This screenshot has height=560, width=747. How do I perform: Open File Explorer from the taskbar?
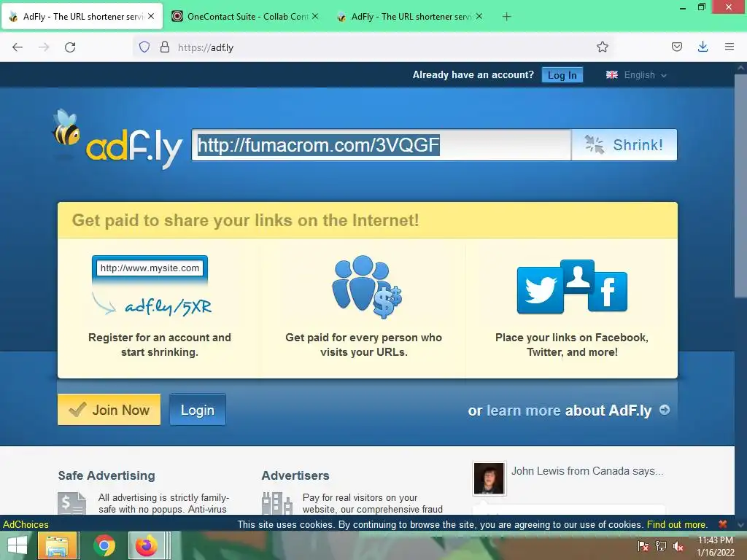coord(57,545)
